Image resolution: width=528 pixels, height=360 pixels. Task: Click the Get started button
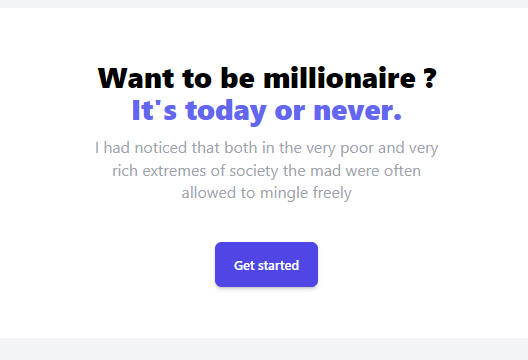tap(266, 264)
